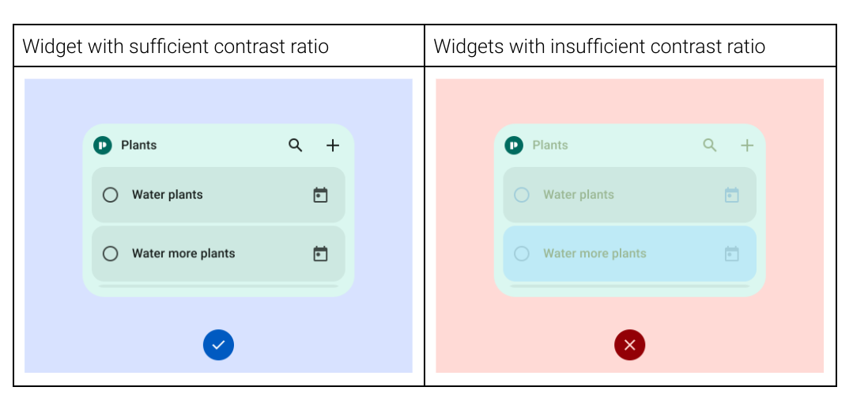Viewport: 868px width, 406px height.
Task: Click Plants logo next to the dark title
Action: point(103,146)
